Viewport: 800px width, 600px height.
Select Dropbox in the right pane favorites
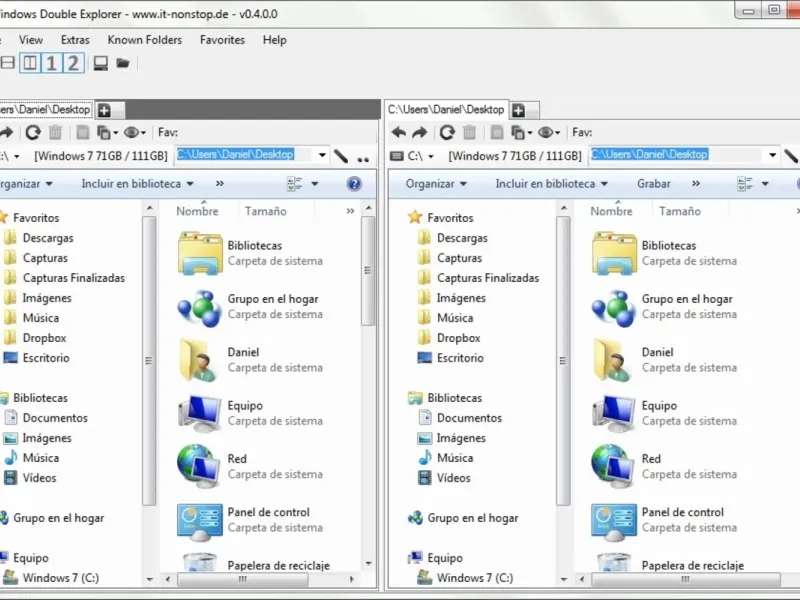pos(458,338)
